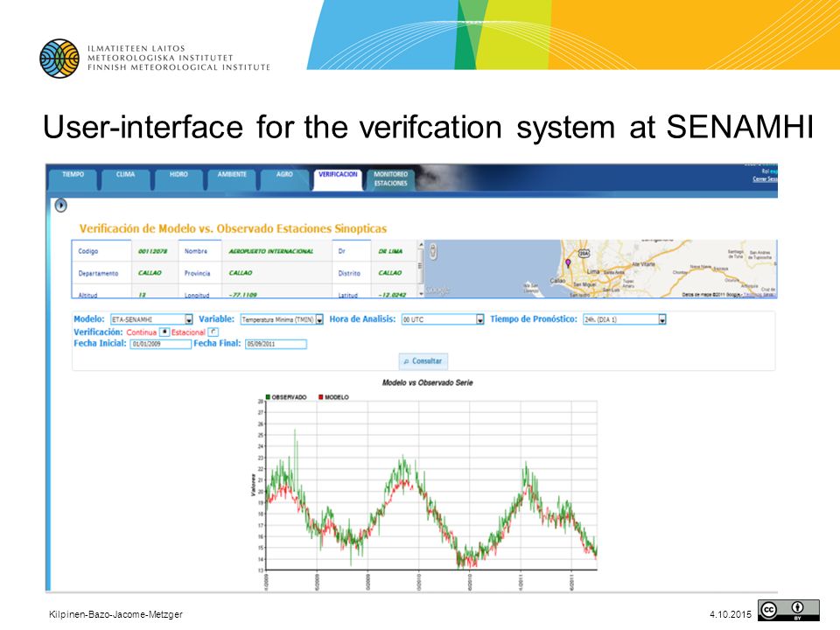Image resolution: width=840 pixels, height=630 pixels.
Task: Click station code 00112078
Action: tap(152, 251)
